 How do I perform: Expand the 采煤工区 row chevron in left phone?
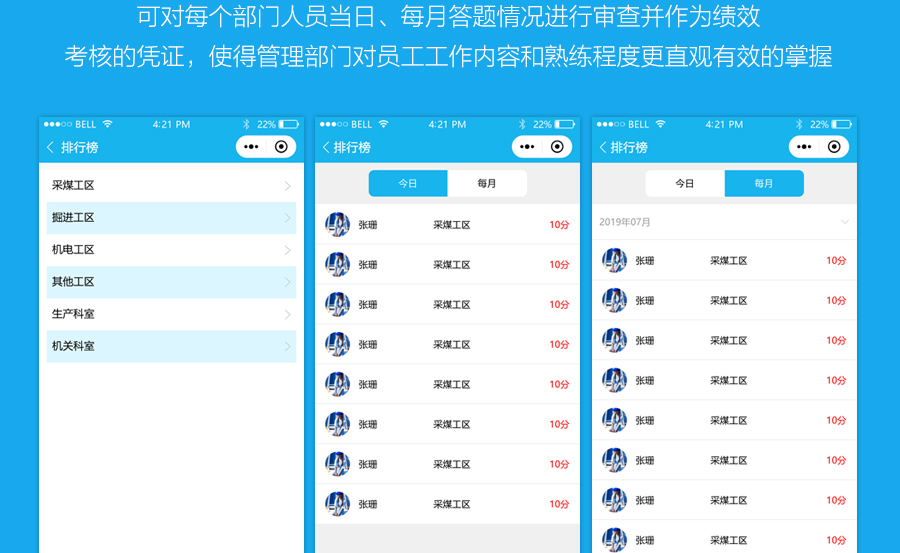pos(287,186)
